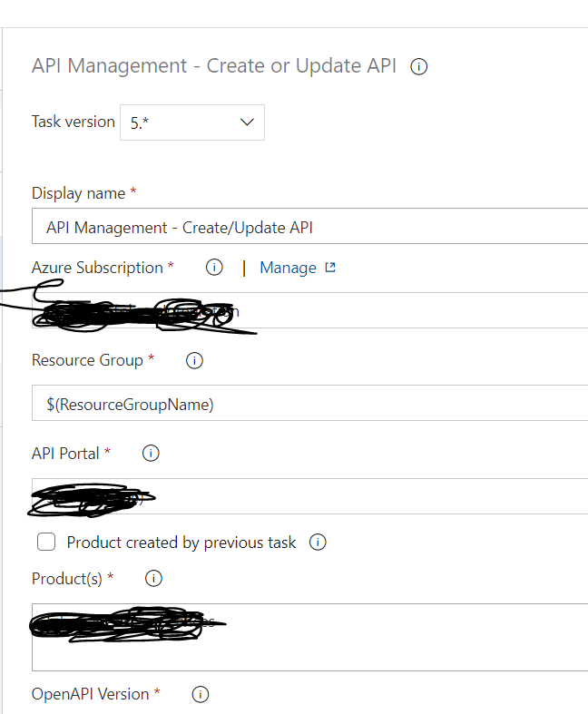This screenshot has width=588, height=714.
Task: Open the Manage link
Action: pos(288,268)
